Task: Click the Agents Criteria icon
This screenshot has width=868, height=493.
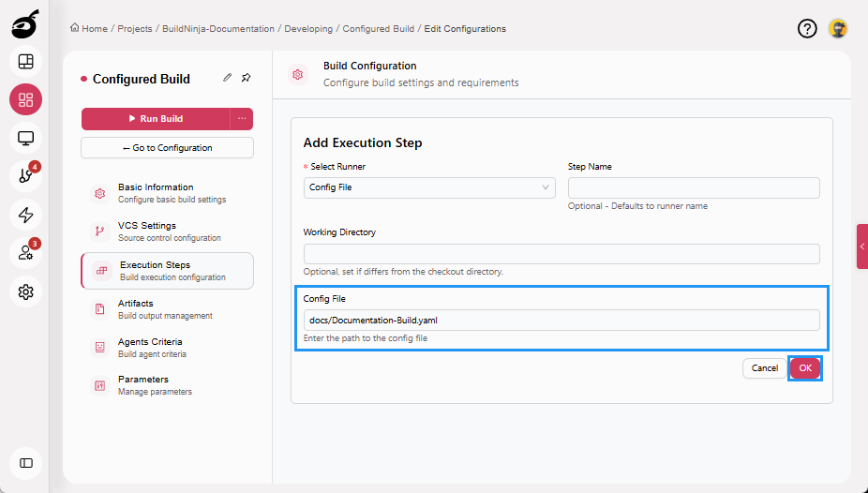Action: (x=99, y=347)
